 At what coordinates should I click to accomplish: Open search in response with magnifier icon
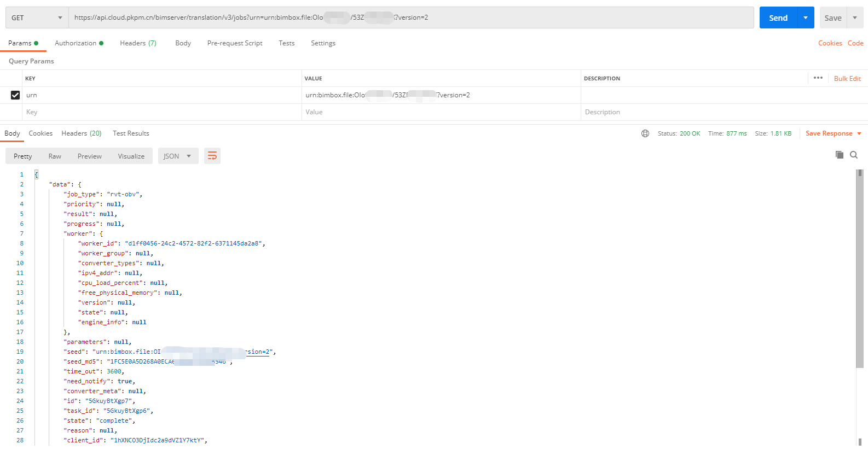tap(853, 155)
